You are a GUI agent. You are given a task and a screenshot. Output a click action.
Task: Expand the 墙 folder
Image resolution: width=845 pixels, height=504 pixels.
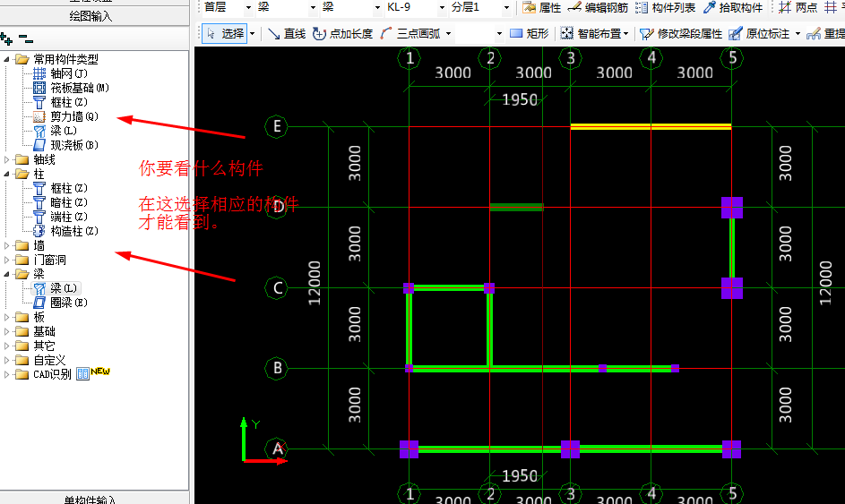coord(6,245)
